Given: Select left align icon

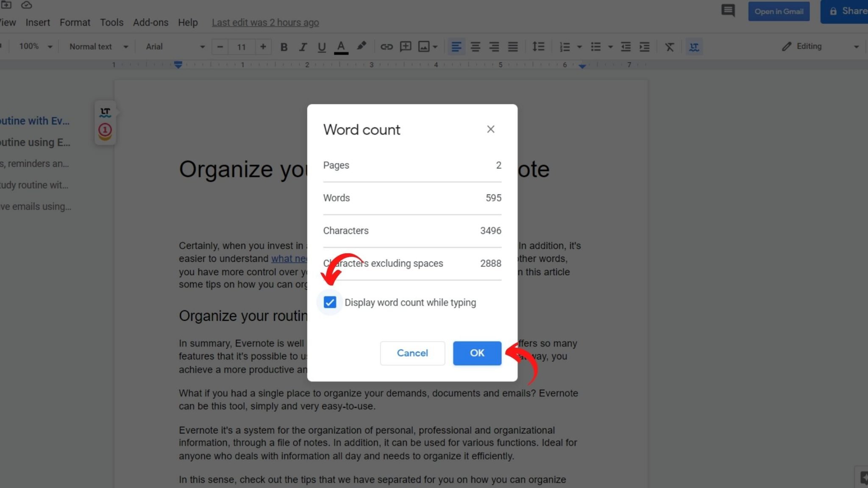Looking at the screenshot, I should coord(456,47).
